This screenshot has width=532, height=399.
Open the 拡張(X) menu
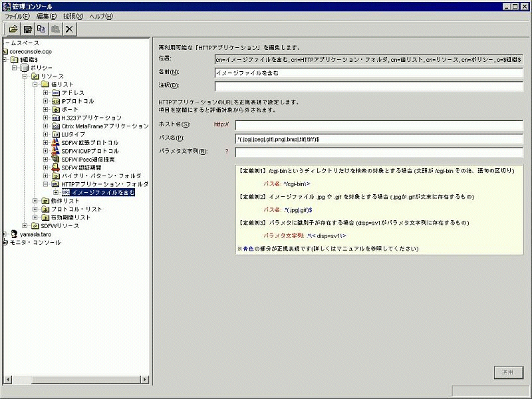tap(73, 16)
